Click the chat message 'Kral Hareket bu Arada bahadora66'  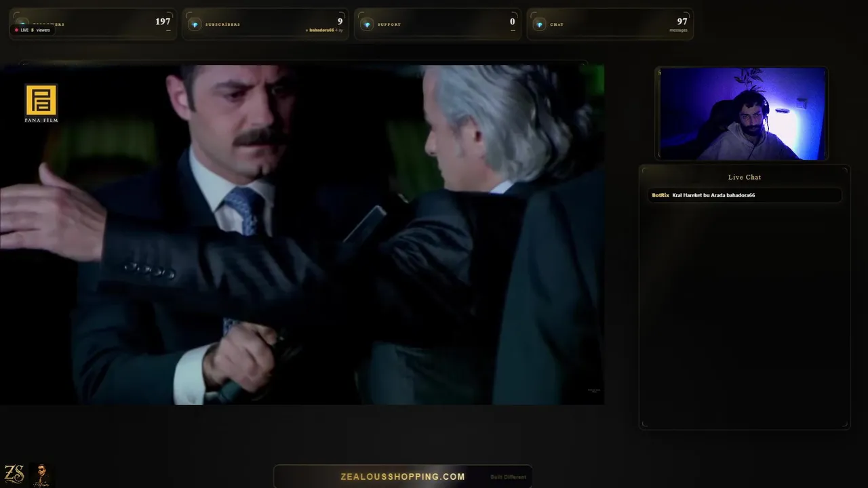pyautogui.click(x=713, y=195)
